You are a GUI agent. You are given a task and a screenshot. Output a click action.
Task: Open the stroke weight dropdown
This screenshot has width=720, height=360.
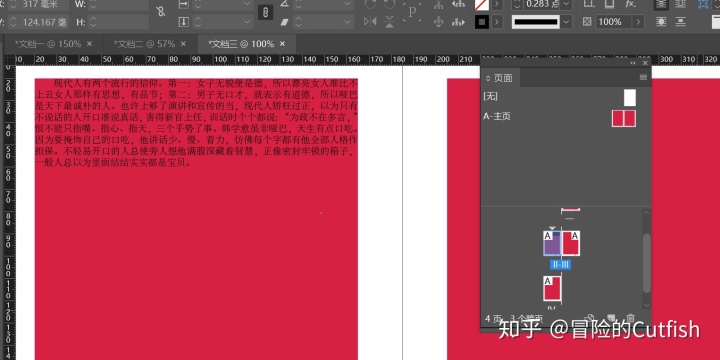pyautogui.click(x=566, y=4)
